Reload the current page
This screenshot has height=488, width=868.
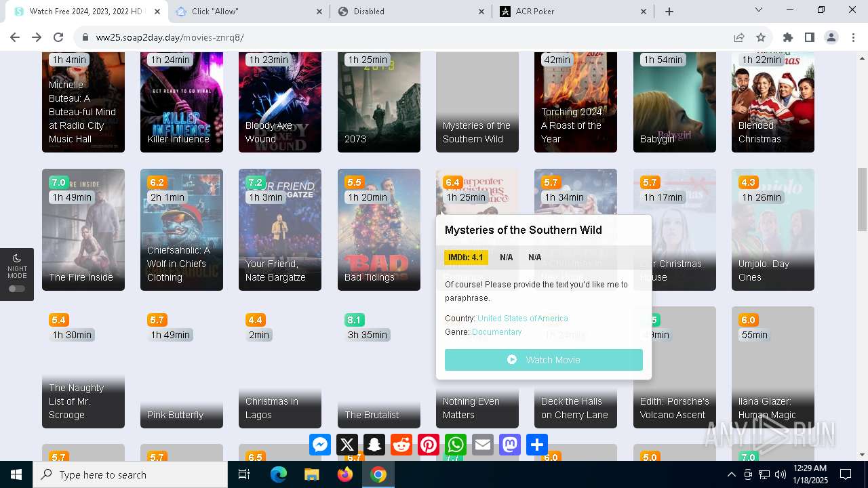pyautogui.click(x=58, y=37)
